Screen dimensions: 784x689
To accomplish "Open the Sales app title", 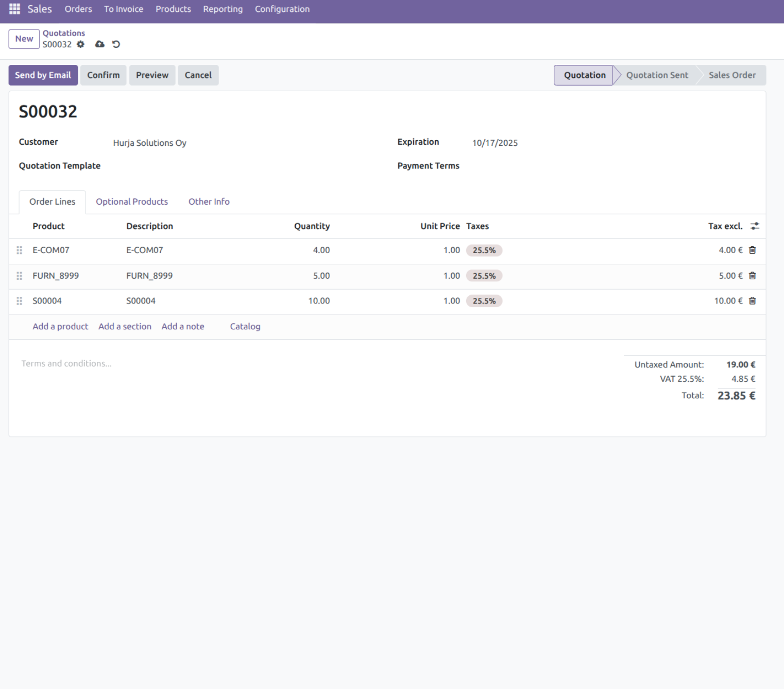I will (x=40, y=9).
